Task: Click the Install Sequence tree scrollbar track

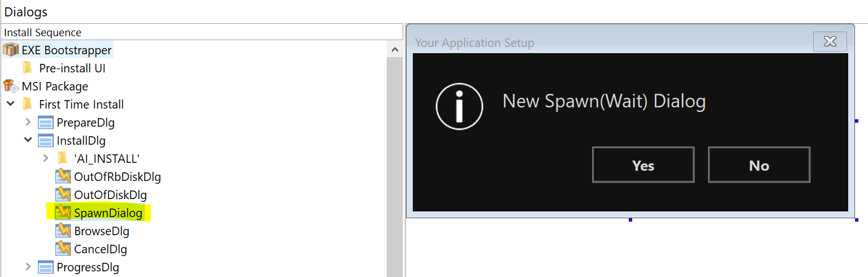Action: click(x=395, y=167)
